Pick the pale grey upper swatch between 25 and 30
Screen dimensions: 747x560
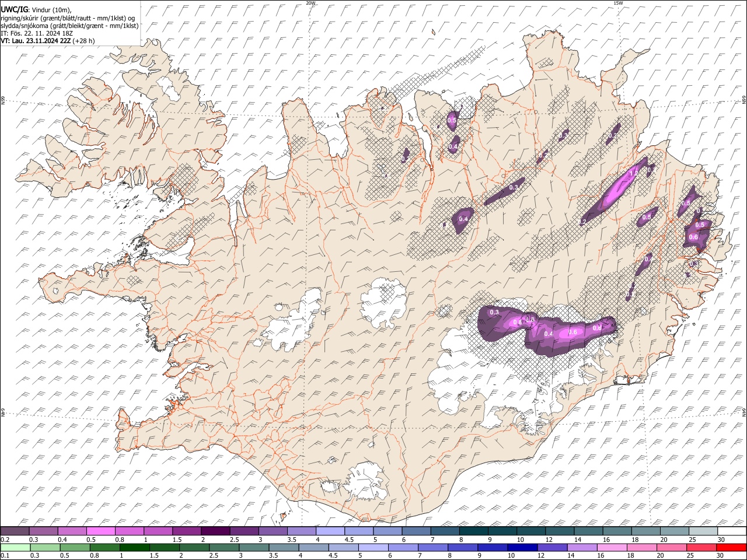(704, 531)
